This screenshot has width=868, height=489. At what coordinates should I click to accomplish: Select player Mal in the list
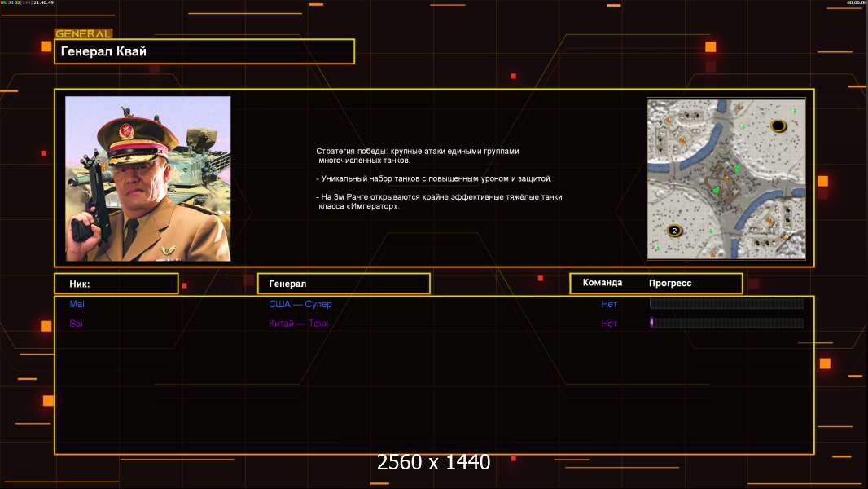[77, 304]
